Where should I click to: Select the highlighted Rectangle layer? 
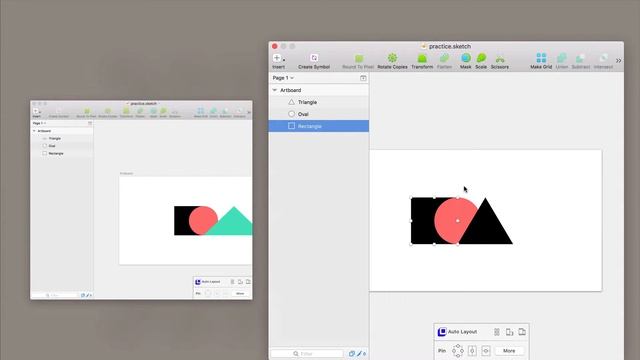click(319, 126)
